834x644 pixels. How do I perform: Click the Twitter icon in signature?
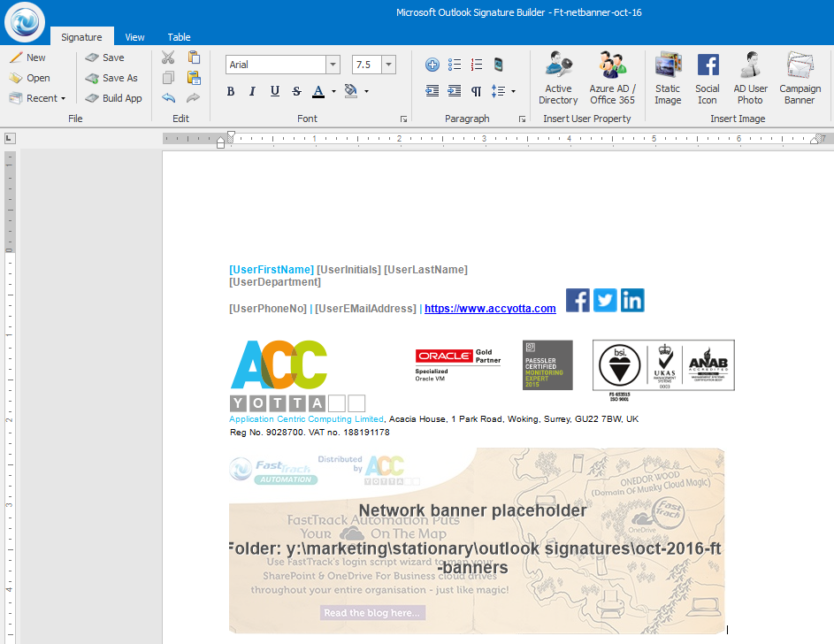[x=605, y=301]
